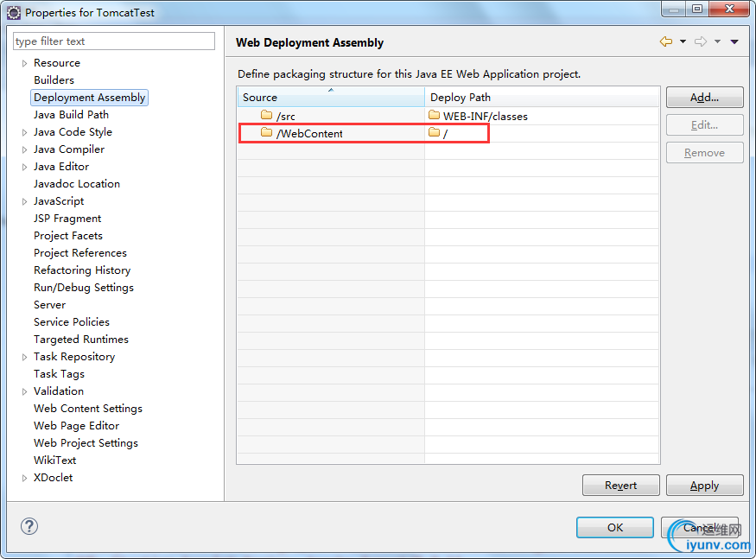Open the view menu triangle
Screen dimensions: 756x559
pyautogui.click(x=734, y=42)
